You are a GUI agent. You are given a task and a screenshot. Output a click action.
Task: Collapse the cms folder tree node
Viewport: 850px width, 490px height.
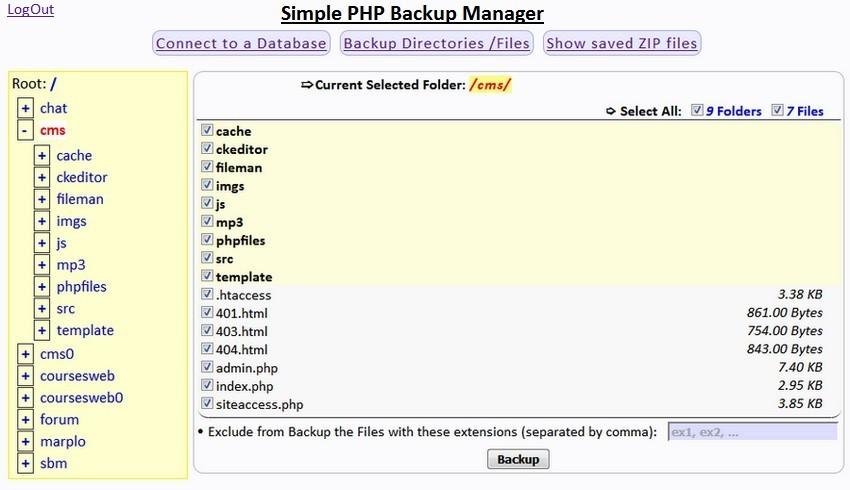point(25,131)
